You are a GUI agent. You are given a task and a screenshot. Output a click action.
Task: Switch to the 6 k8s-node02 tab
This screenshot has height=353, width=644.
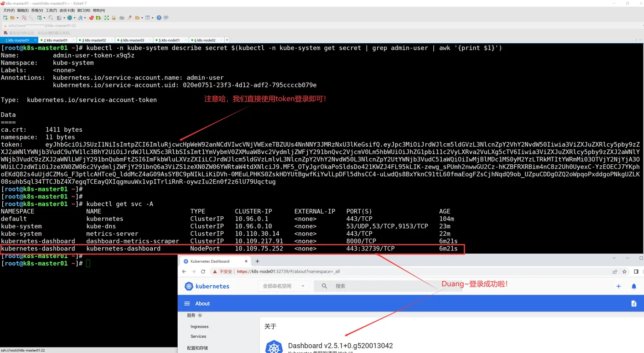tap(206, 41)
